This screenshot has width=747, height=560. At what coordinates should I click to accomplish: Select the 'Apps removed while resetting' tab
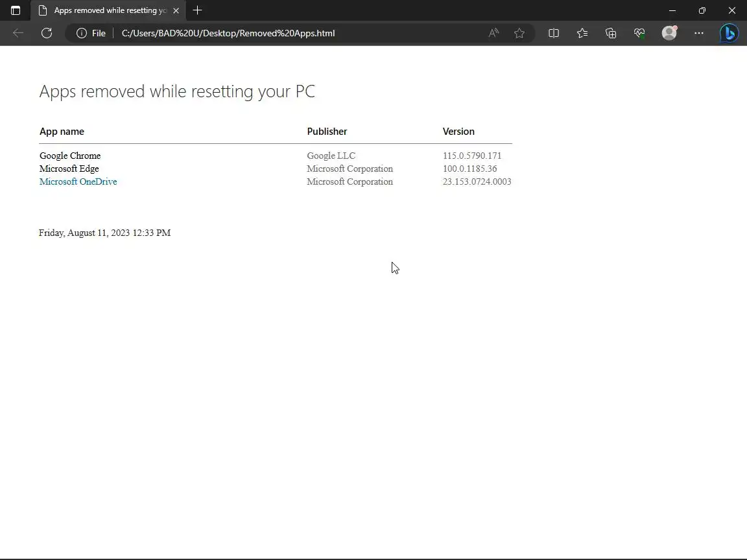(109, 10)
